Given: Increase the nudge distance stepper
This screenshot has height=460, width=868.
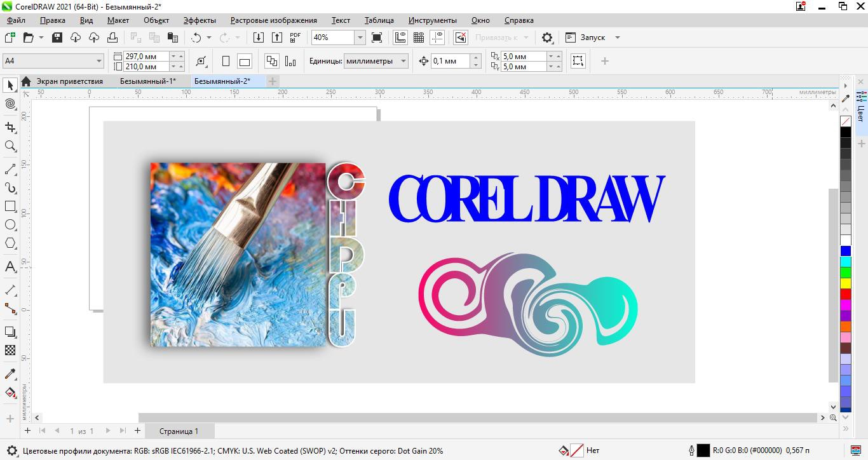Looking at the screenshot, I should click(x=476, y=57).
